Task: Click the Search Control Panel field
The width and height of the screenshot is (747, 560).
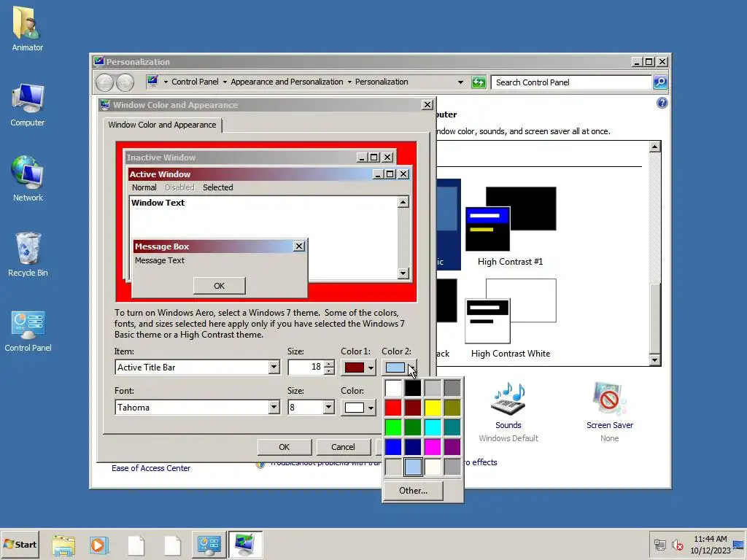Action: 571,82
